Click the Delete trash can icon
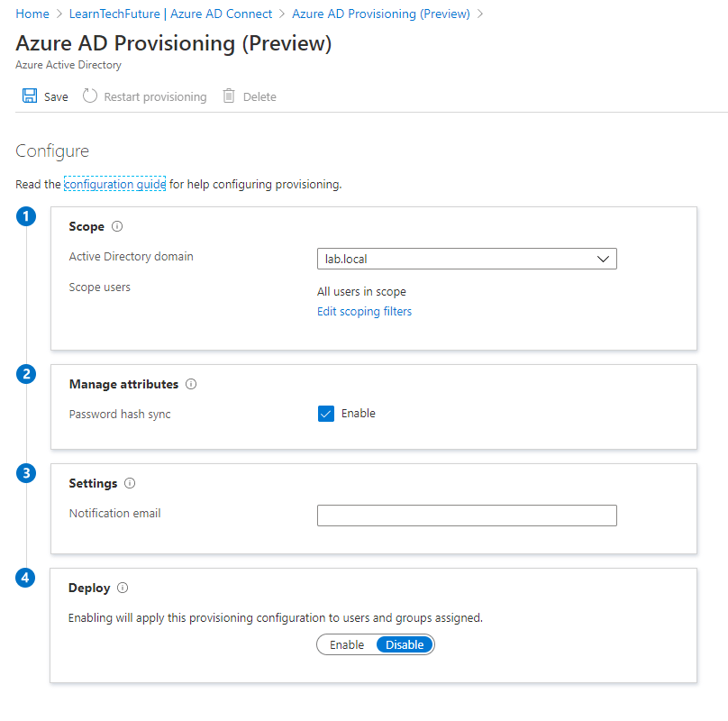 (229, 96)
